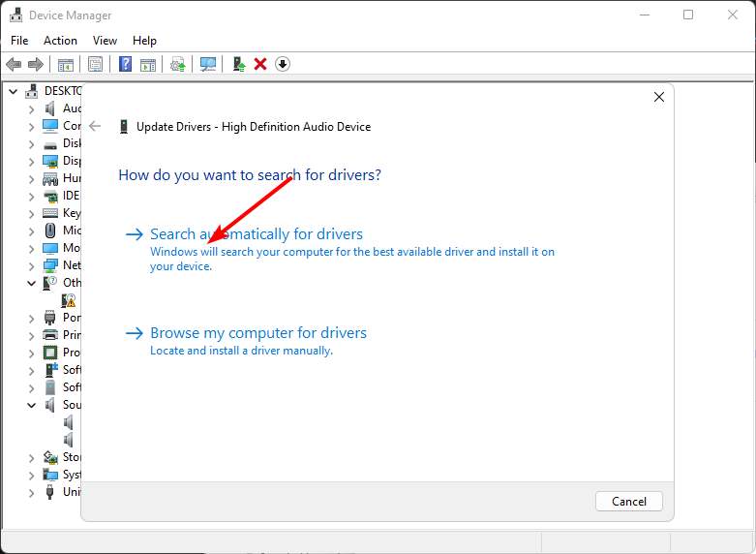This screenshot has height=554, width=756.
Task: Click the red X Uninstall device icon
Action: [260, 64]
